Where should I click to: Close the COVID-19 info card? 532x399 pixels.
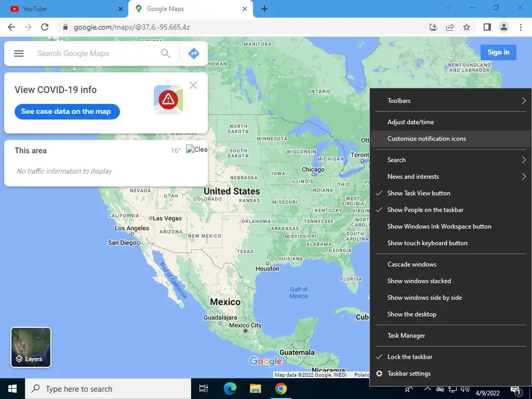coord(193,85)
